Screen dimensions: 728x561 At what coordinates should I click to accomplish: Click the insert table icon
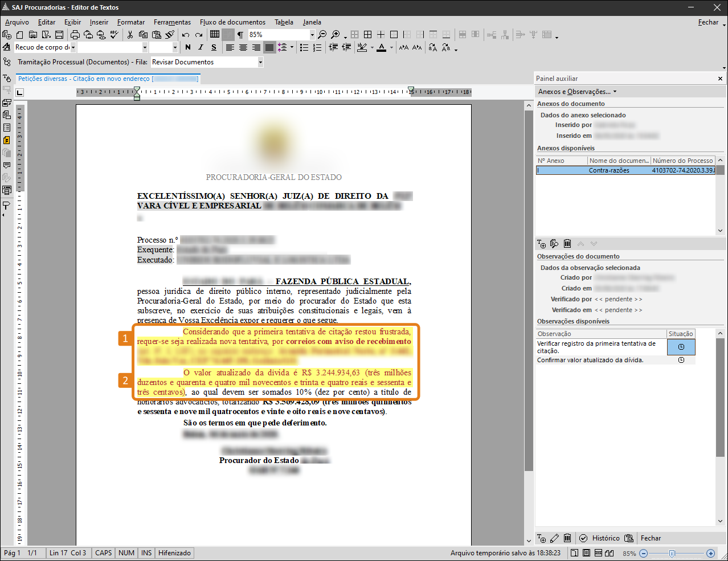[215, 35]
